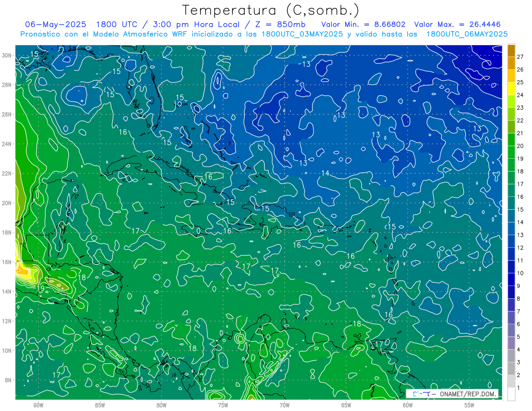Click the "90W" longitude label
Viewport: 532px width, 411px height.
pos(38,405)
